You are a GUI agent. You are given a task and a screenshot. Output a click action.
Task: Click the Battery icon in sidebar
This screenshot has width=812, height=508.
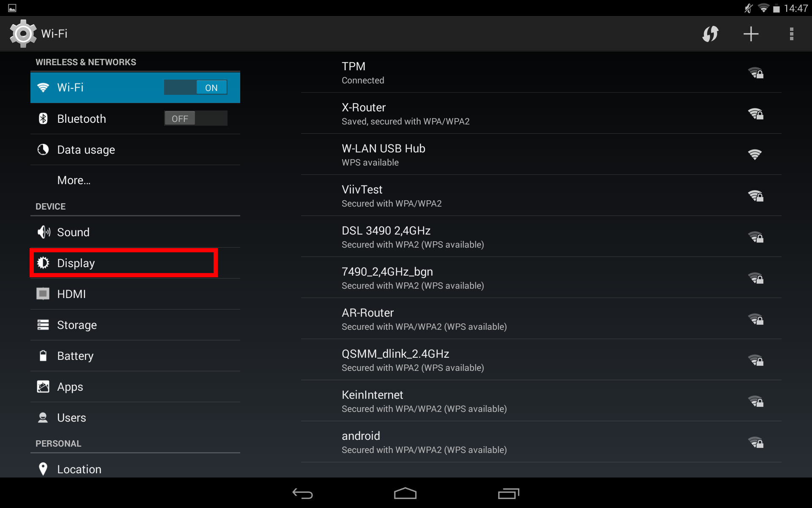43,356
